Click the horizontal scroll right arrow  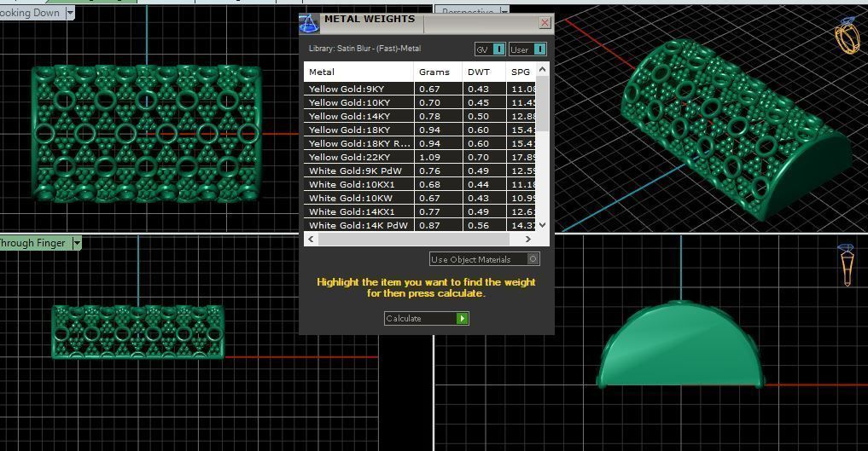click(x=528, y=240)
